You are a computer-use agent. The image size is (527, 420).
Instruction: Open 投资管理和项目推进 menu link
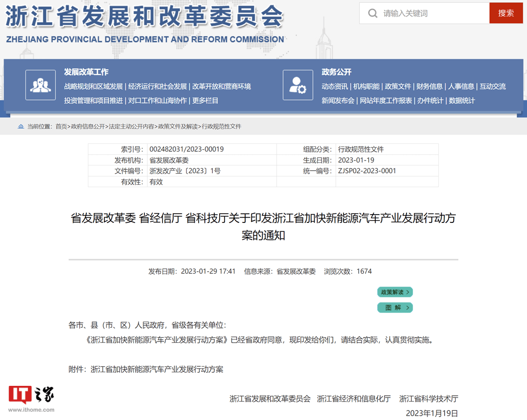click(x=93, y=100)
